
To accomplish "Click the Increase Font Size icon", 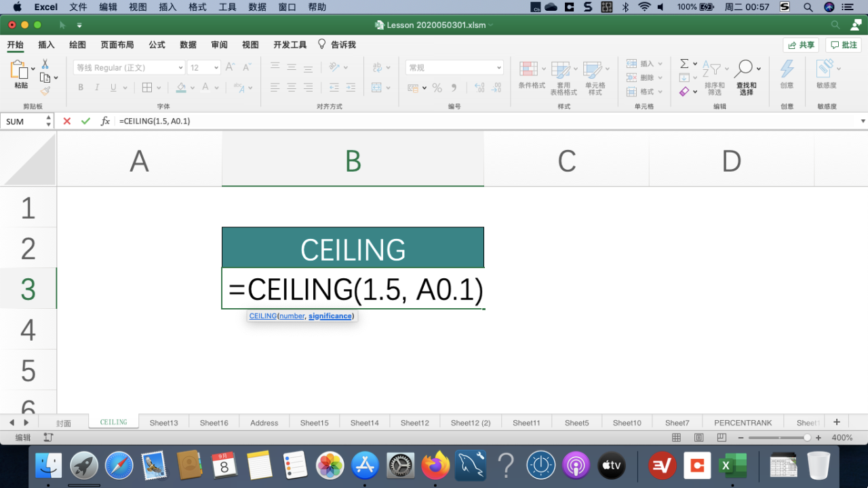I will coord(230,67).
